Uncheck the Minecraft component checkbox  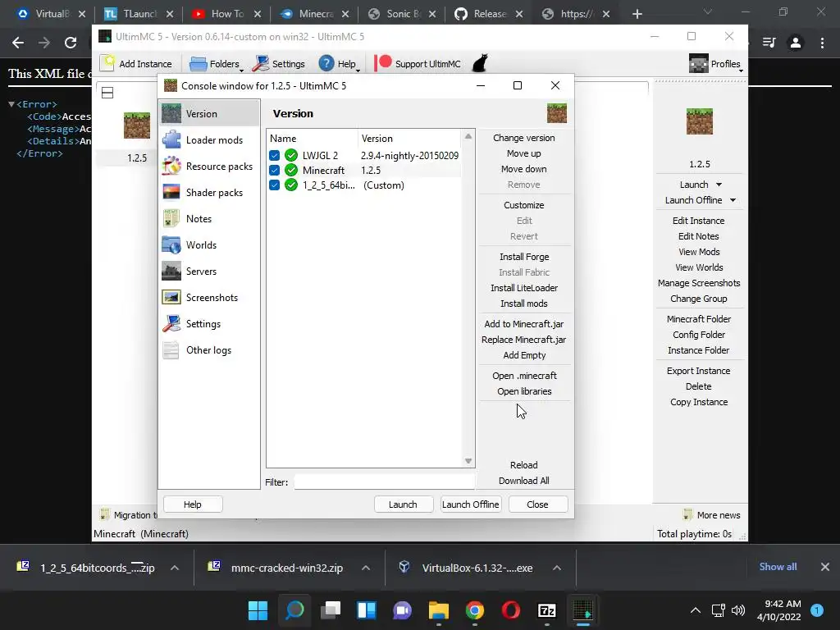[x=274, y=171]
